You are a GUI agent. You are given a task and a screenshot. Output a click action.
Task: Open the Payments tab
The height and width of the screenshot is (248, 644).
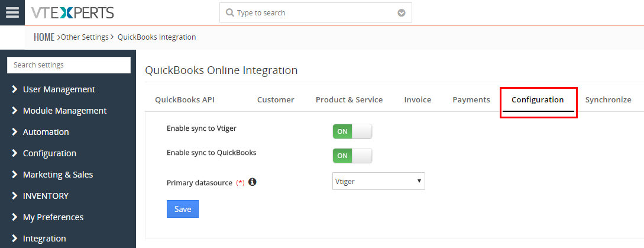tap(471, 99)
